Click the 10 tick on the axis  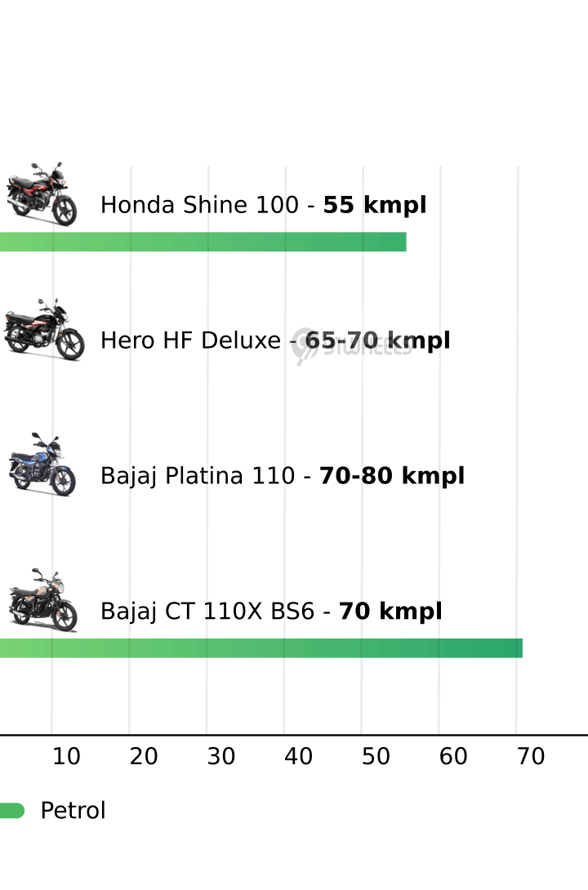(x=66, y=757)
